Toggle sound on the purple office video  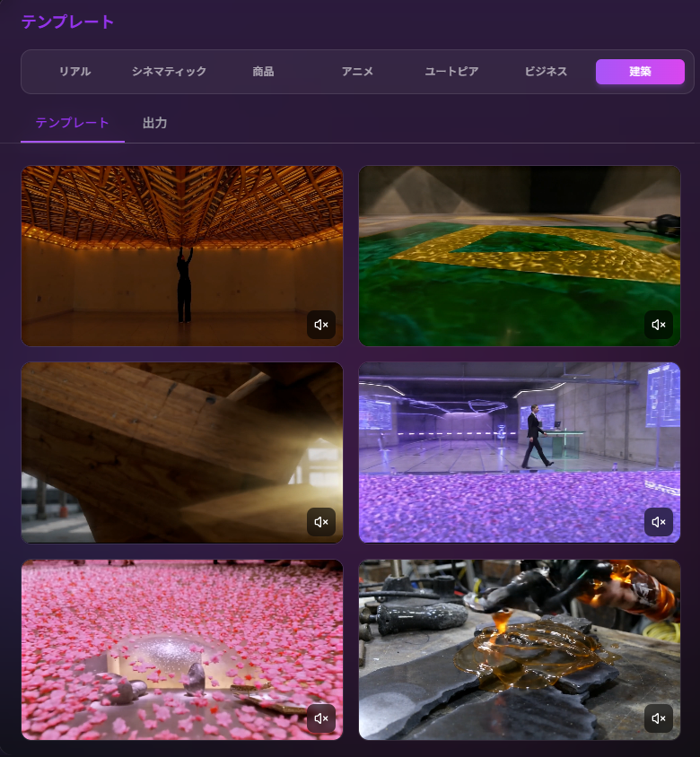coord(659,522)
